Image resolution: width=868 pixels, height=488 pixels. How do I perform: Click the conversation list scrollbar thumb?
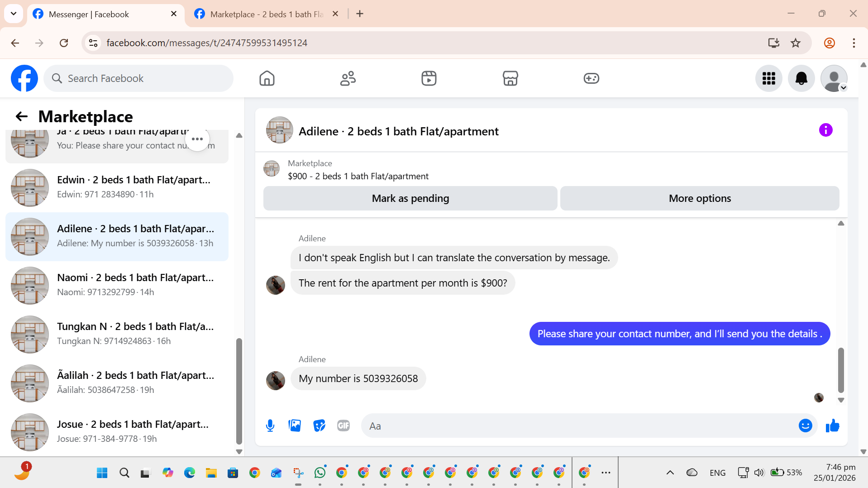(239, 391)
